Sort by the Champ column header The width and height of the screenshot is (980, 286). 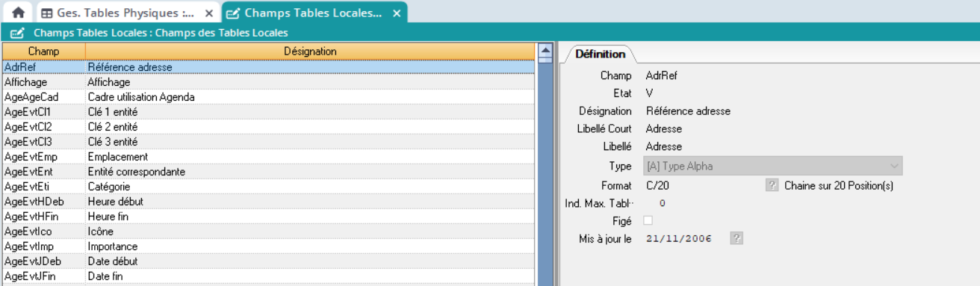[x=44, y=51]
